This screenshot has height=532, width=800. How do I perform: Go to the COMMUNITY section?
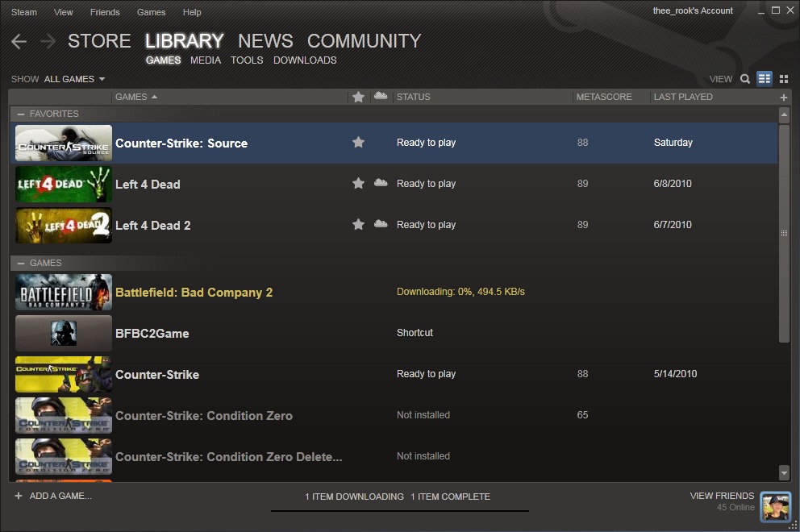[364, 41]
